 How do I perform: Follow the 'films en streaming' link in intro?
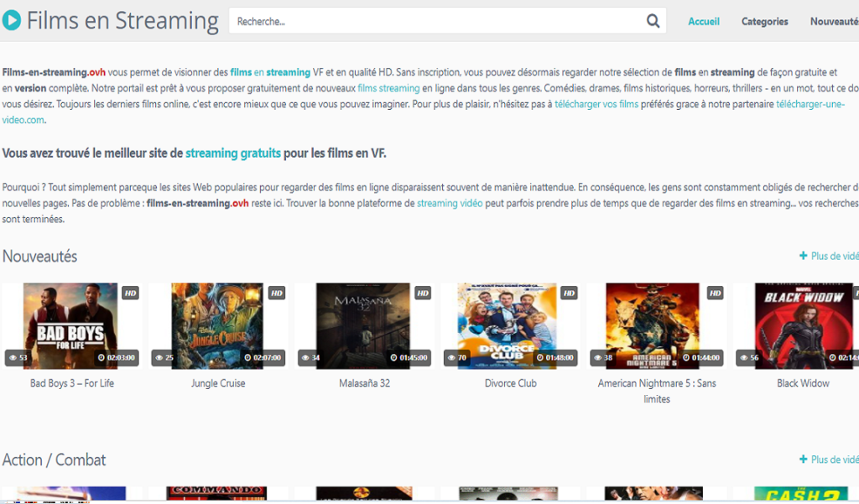click(x=270, y=72)
